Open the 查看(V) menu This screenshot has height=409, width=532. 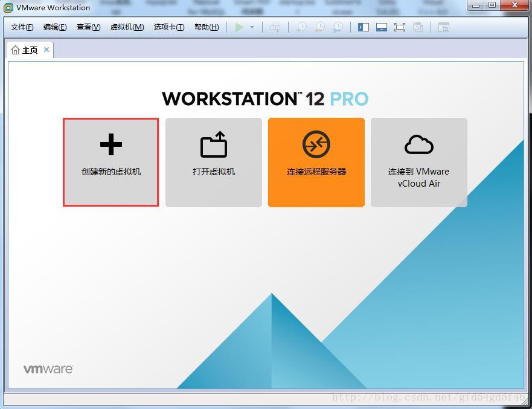click(88, 27)
